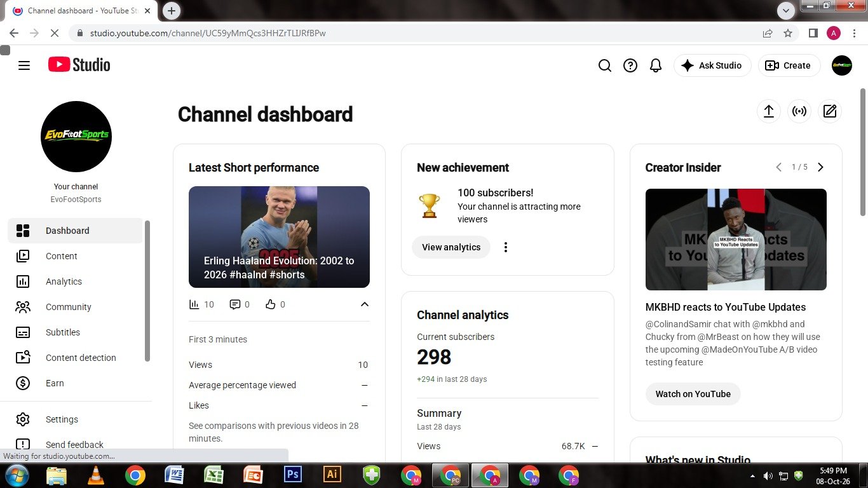
Task: Click the sidebar scrollbar
Action: tap(147, 291)
